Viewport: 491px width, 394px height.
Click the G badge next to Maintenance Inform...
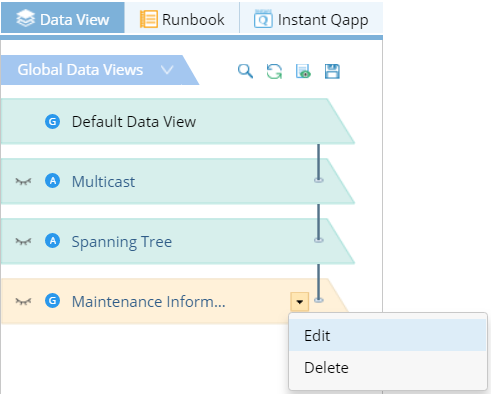[53, 301]
